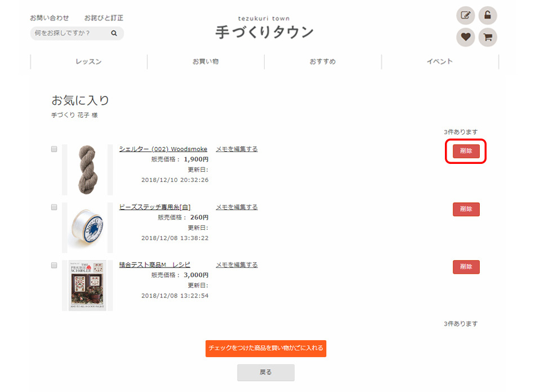Open the レッスン menu
535x392 pixels.
89,62
